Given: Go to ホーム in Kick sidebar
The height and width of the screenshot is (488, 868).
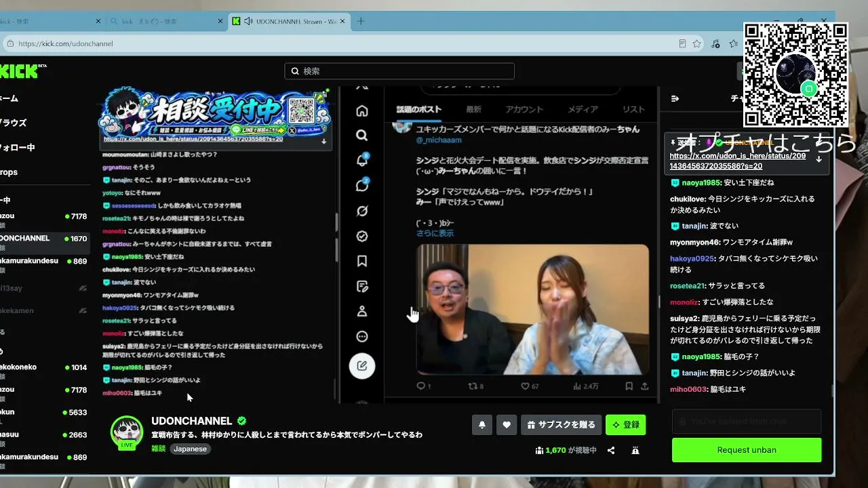Looking at the screenshot, I should tap(9, 98).
